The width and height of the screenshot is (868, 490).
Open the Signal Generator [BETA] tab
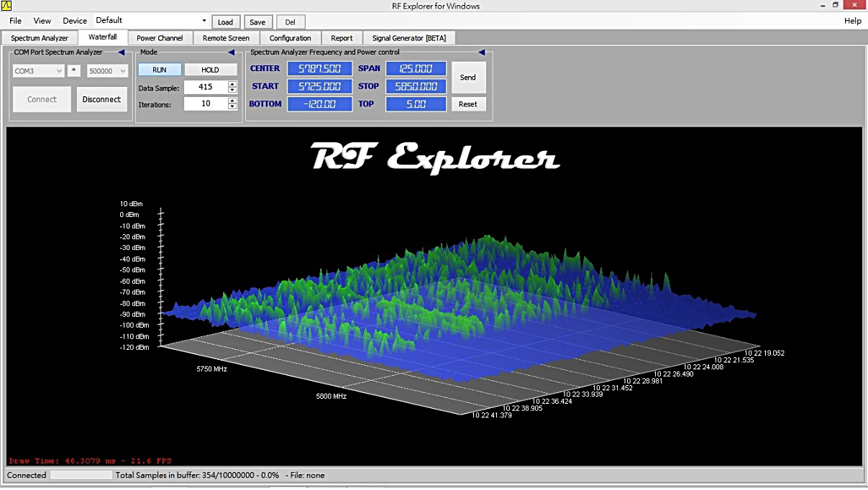409,38
